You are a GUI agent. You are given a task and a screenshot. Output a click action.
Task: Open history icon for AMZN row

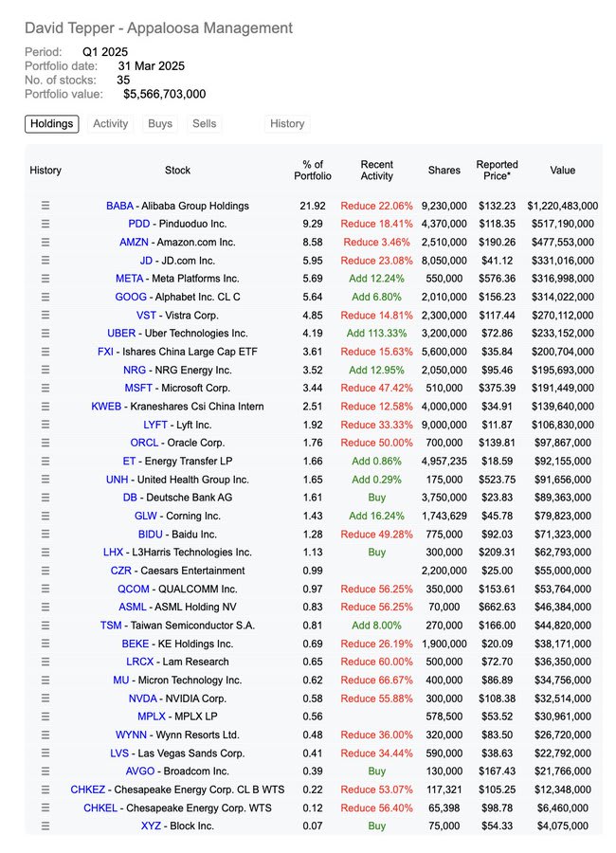coord(45,242)
